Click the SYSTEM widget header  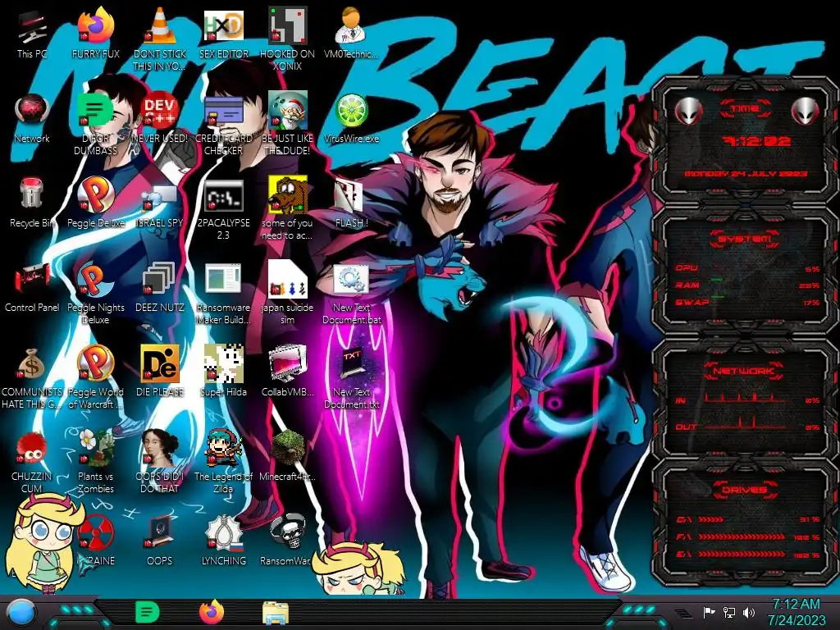(745, 239)
